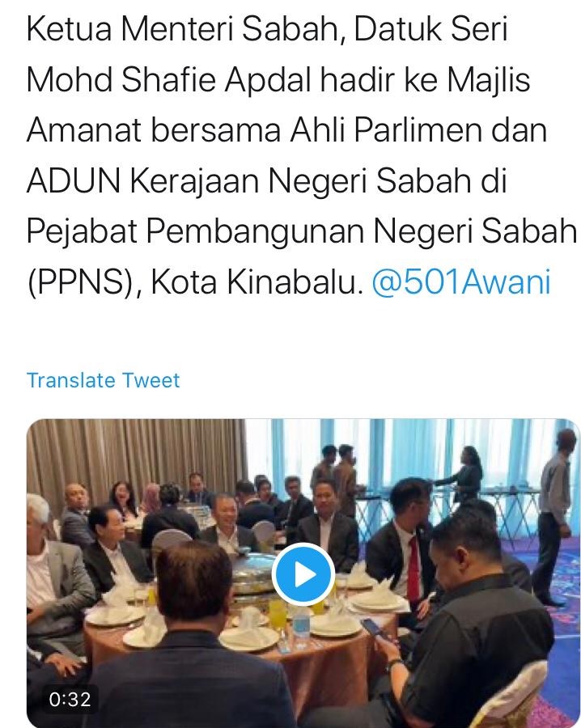Viewport: 581px width, 728px height.
Task: Click the '(PPNS)' abbreviation in tweet
Action: (83, 281)
